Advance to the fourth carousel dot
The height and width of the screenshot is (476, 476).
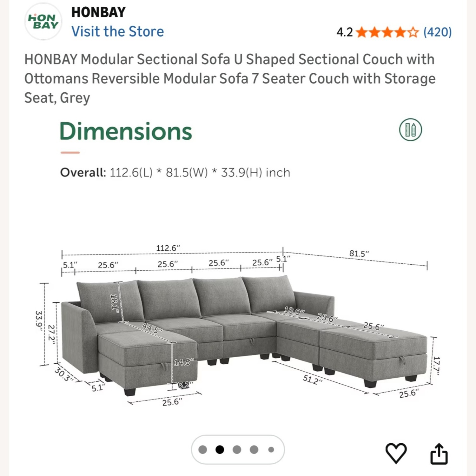point(253,449)
